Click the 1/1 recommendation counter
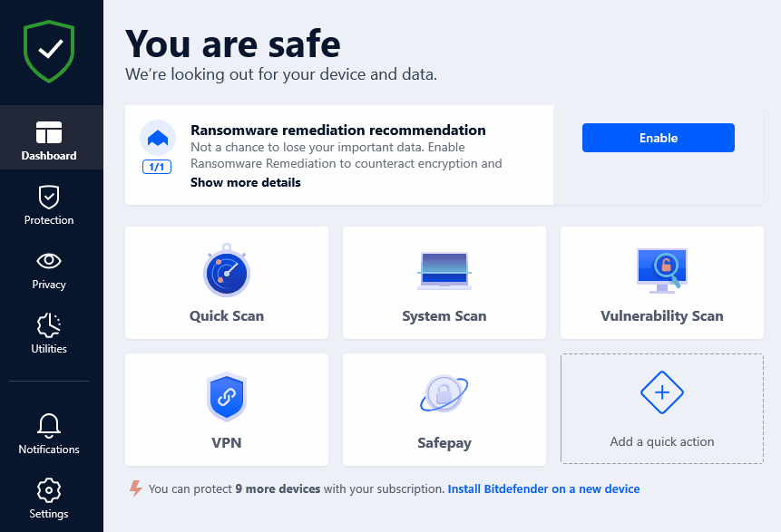Viewport: 781px width, 532px height. (x=157, y=167)
